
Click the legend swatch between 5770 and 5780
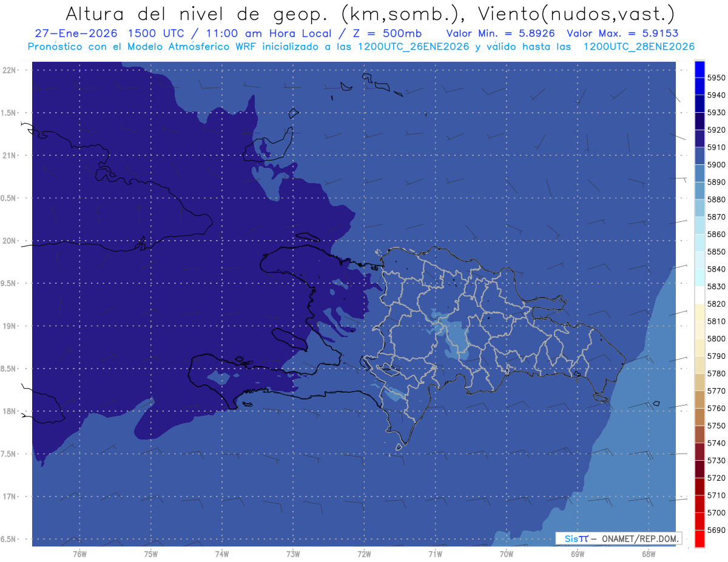pyautogui.click(x=699, y=382)
